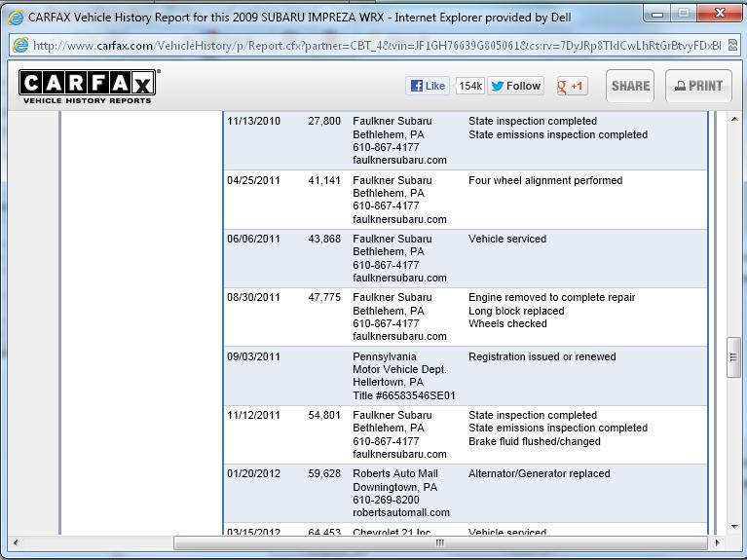Click 'Vehicle serviced' in the 06/06/2011 row
Viewport: 747px width, 560px height.
pyautogui.click(x=507, y=239)
